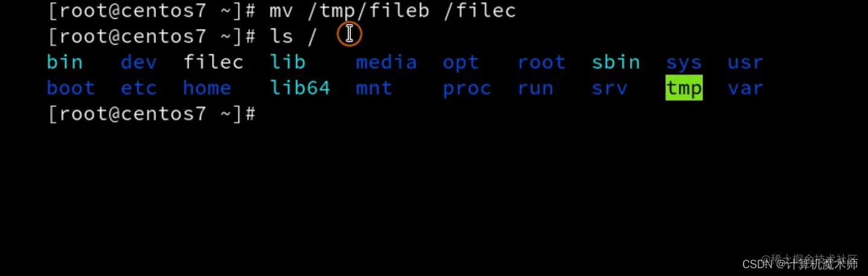The width and height of the screenshot is (868, 276).
Task: Click the 'lib' directory entry
Action: (x=288, y=62)
